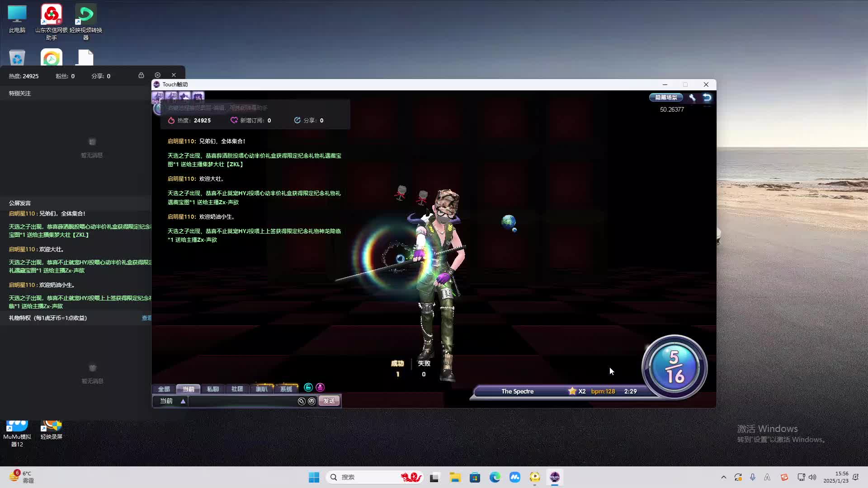The width and height of the screenshot is (868, 488).
Task: Click the magenta stamp icon above chat
Action: coord(320,387)
